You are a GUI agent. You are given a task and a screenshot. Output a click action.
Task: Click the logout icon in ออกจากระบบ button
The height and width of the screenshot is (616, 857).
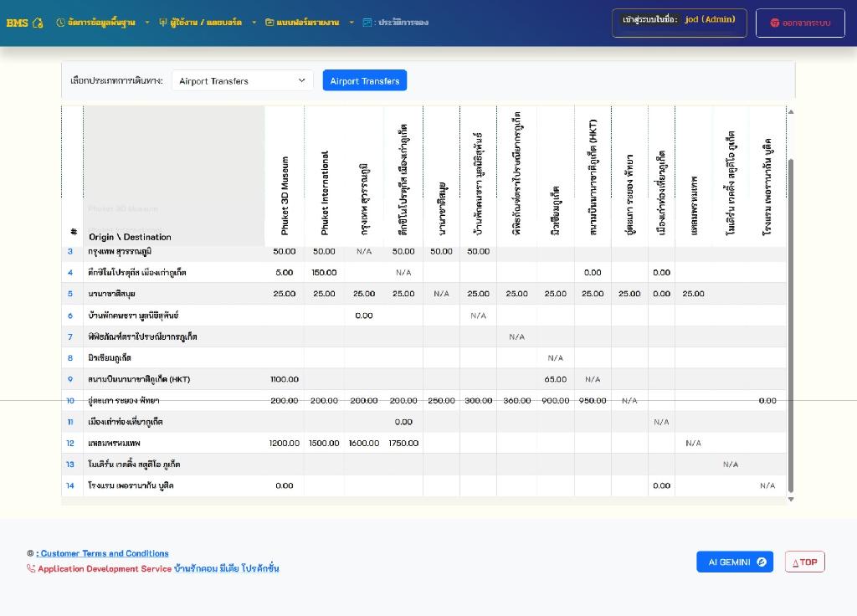tap(775, 23)
